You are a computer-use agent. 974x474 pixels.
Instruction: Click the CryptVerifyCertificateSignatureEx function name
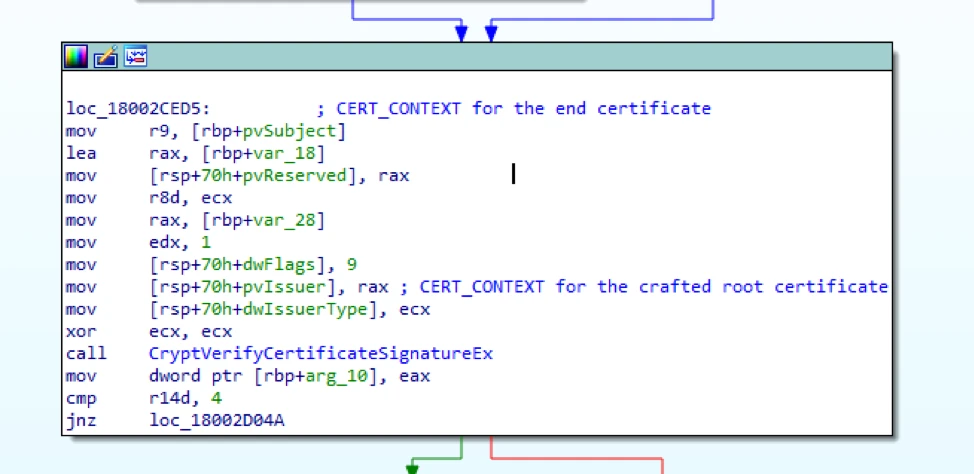tap(319, 354)
